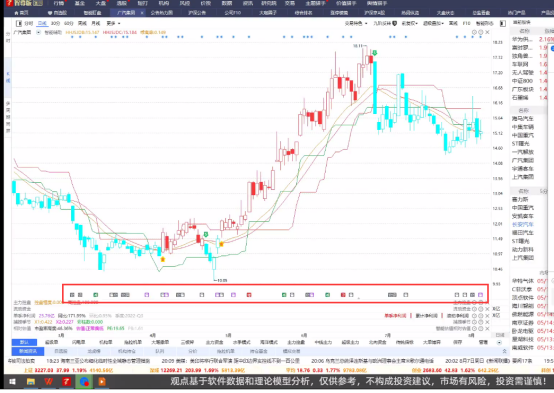Open File Explorer on the taskbar
The height and width of the screenshot is (393, 554).
point(31,382)
